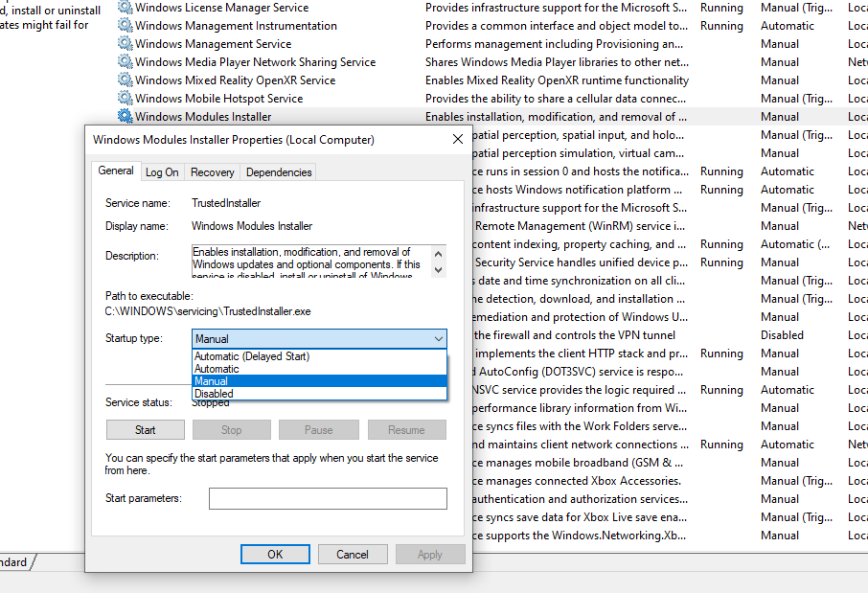Click 'Remote Management (WinRM) service' description
The width and height of the screenshot is (868, 593).
point(581,226)
